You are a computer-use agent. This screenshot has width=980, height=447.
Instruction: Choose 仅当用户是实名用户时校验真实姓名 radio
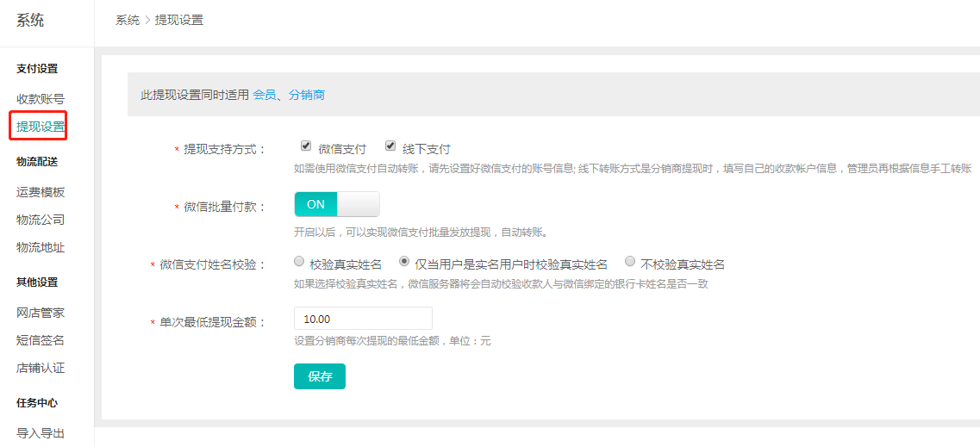(404, 261)
